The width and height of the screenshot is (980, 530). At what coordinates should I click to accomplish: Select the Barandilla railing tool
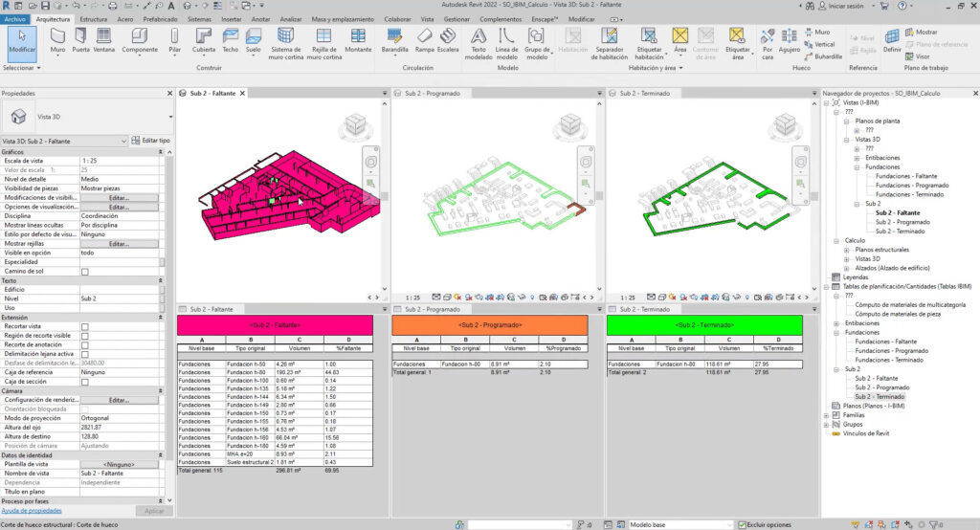coord(394,40)
